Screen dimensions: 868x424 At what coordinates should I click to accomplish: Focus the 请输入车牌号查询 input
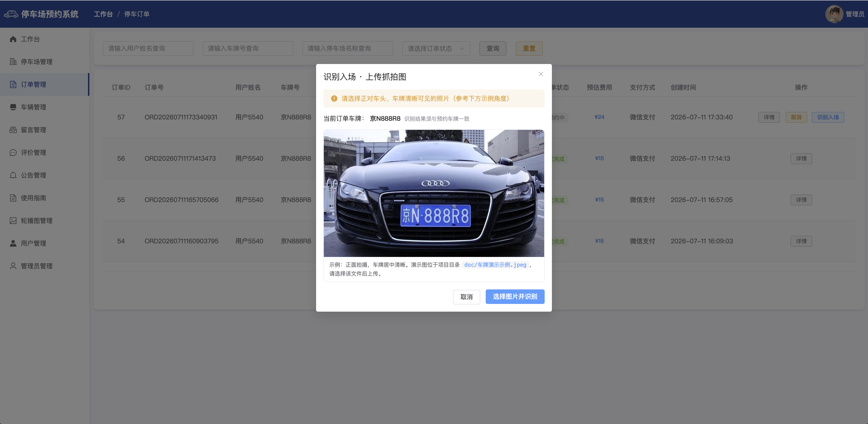click(x=248, y=49)
